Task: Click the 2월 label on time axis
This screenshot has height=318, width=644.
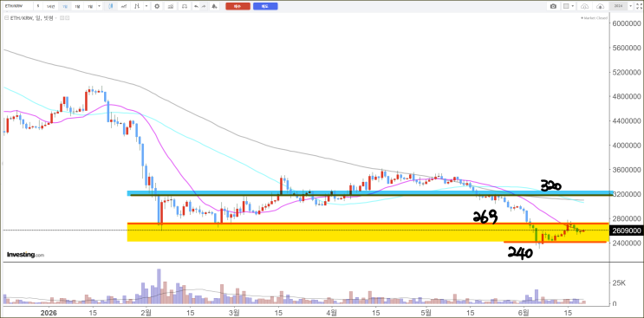Action: [x=146, y=312]
